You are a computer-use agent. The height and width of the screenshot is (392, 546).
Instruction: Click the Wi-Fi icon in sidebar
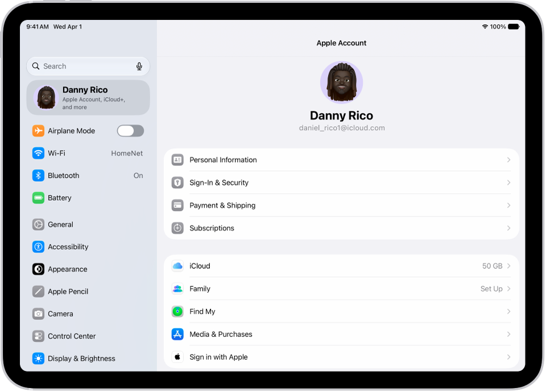tap(38, 153)
